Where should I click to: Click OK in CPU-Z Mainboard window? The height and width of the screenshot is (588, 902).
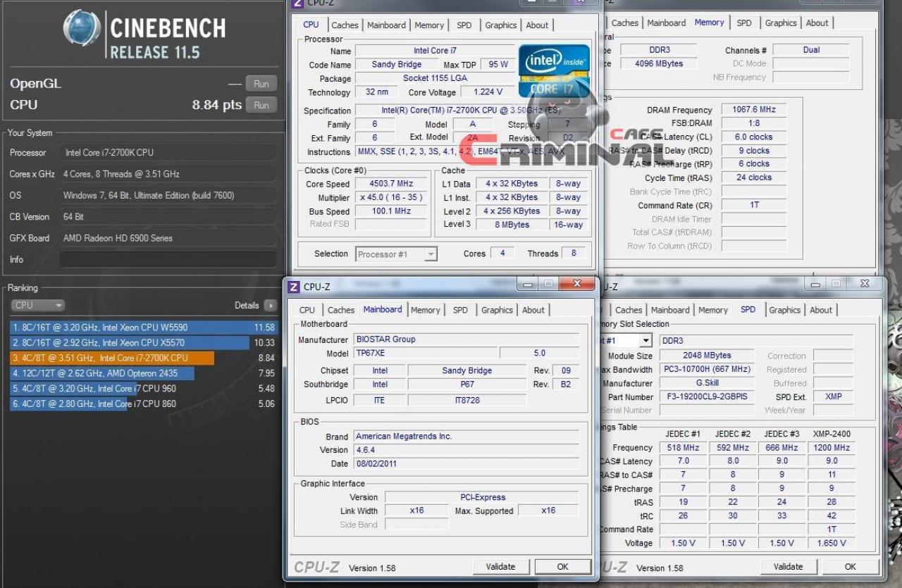(x=563, y=567)
